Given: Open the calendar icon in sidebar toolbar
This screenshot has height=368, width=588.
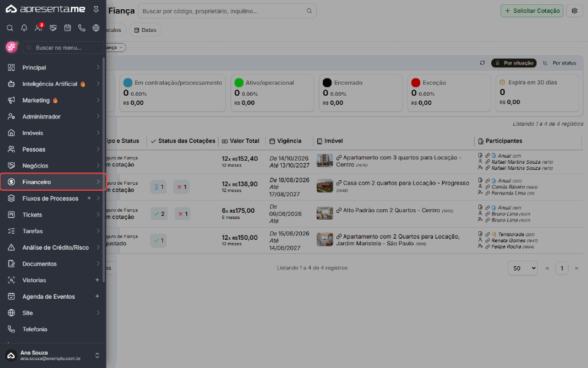Looking at the screenshot, I should click(x=67, y=28).
